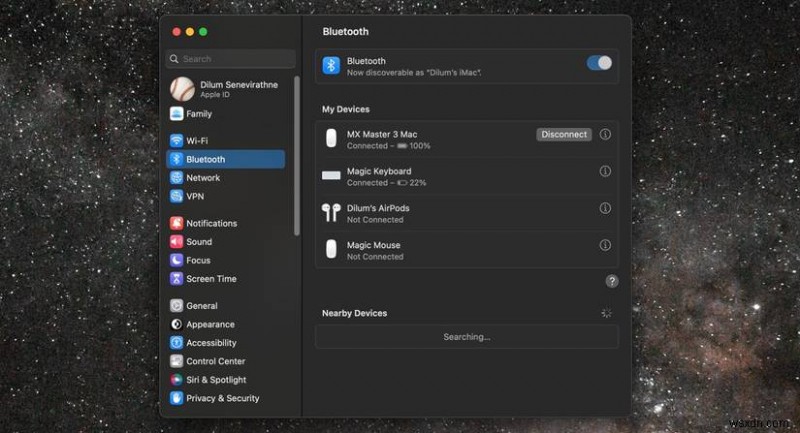Open General via its gear icon
The width and height of the screenshot is (800, 433).
pos(177,305)
